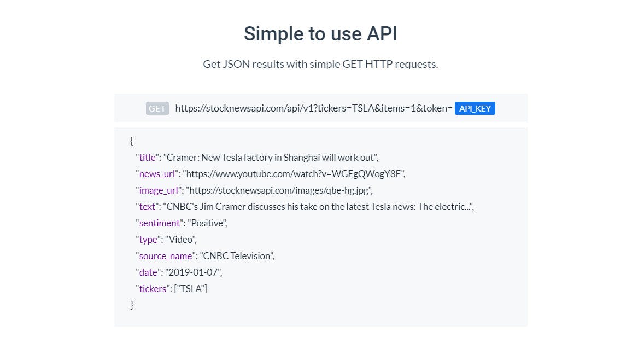Click the "image_url" JSON key

(159, 190)
